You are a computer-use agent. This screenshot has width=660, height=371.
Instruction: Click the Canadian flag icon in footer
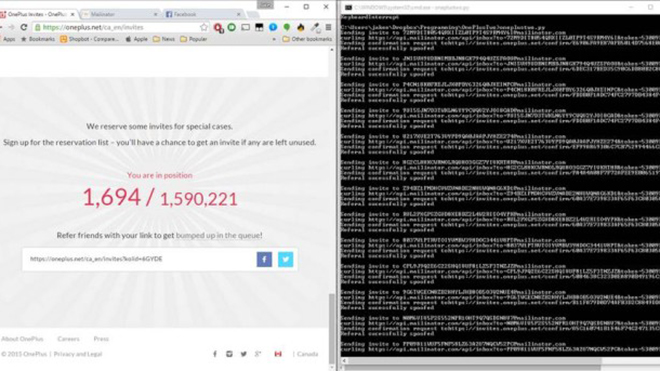(278, 354)
